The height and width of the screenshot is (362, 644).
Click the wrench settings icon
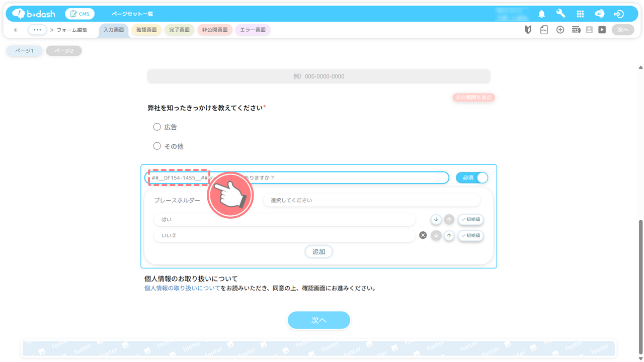560,14
